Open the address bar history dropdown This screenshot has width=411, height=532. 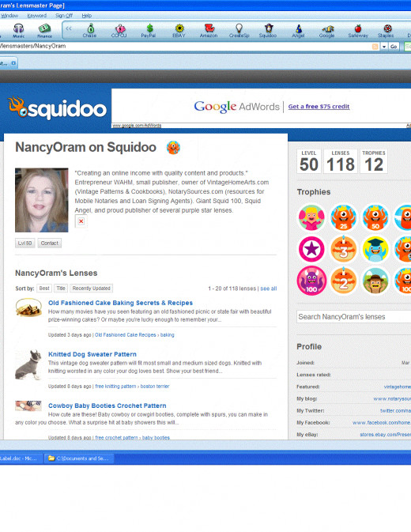coord(384,47)
